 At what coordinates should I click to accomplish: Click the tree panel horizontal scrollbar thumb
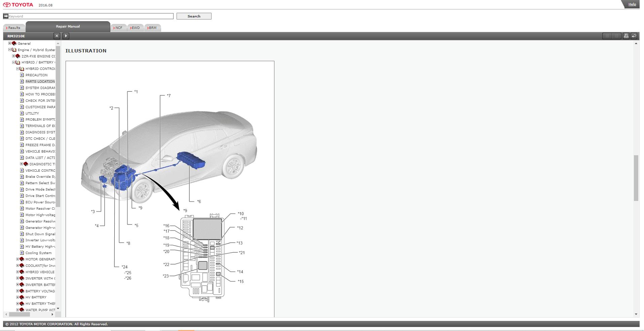pos(20,315)
